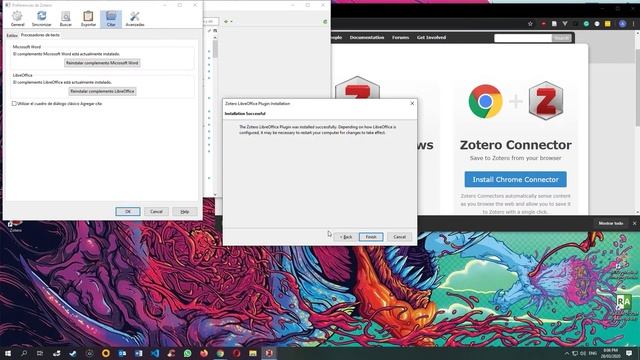The width and height of the screenshot is (640, 360).
Task: Click the Chrome logo on Zotero Connector page
Action: pyautogui.click(x=485, y=101)
